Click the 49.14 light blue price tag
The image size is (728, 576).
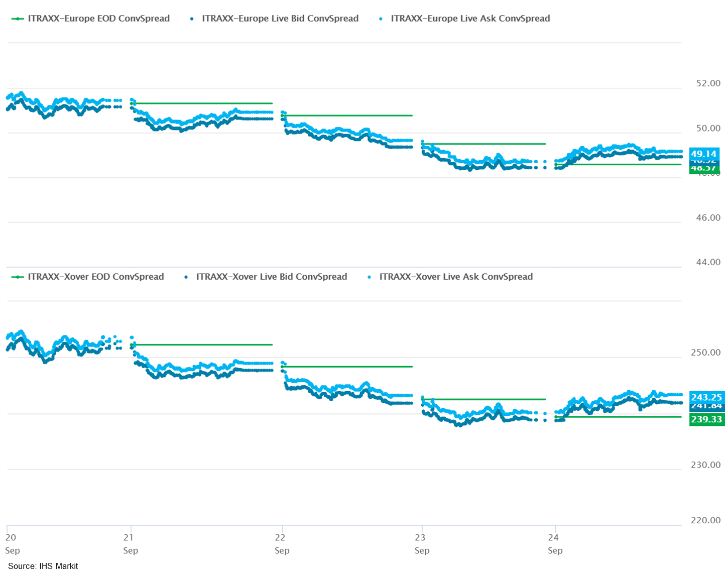tap(704, 154)
